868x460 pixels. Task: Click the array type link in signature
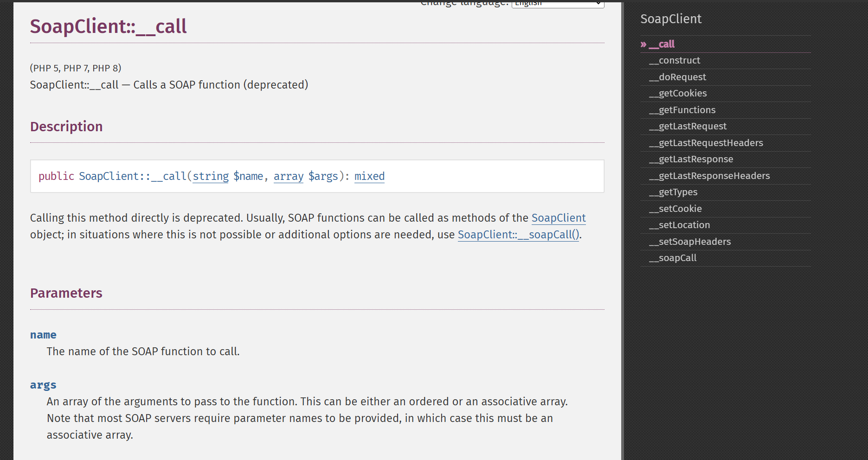pos(288,176)
